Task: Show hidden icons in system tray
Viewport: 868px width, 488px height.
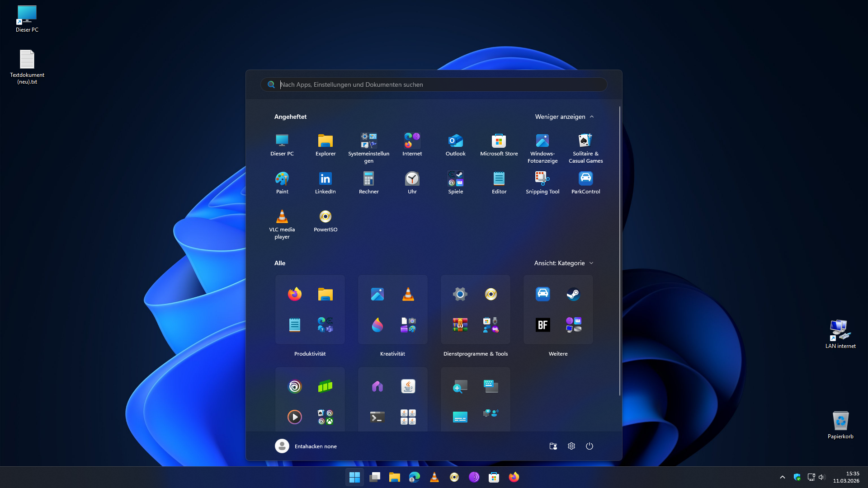Action: pyautogui.click(x=783, y=477)
